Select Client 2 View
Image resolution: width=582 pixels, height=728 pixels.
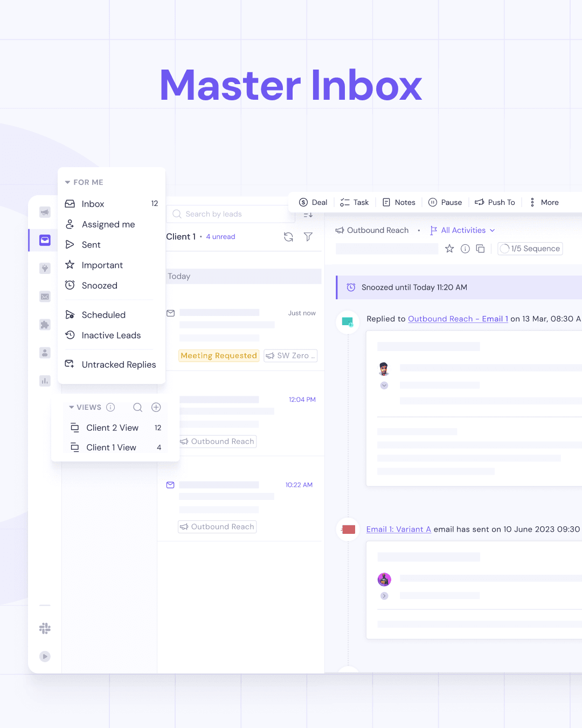pos(115,428)
